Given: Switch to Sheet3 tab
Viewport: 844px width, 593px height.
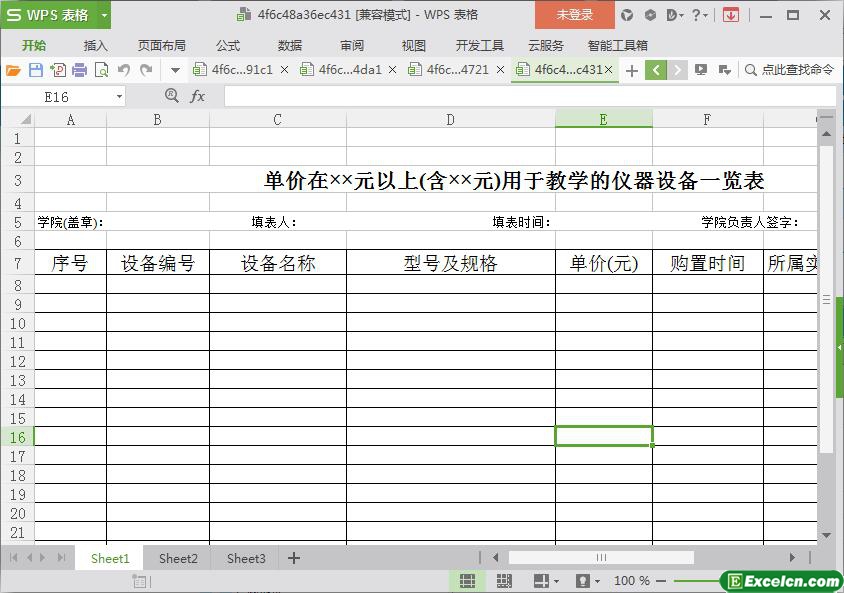Looking at the screenshot, I should (x=246, y=559).
